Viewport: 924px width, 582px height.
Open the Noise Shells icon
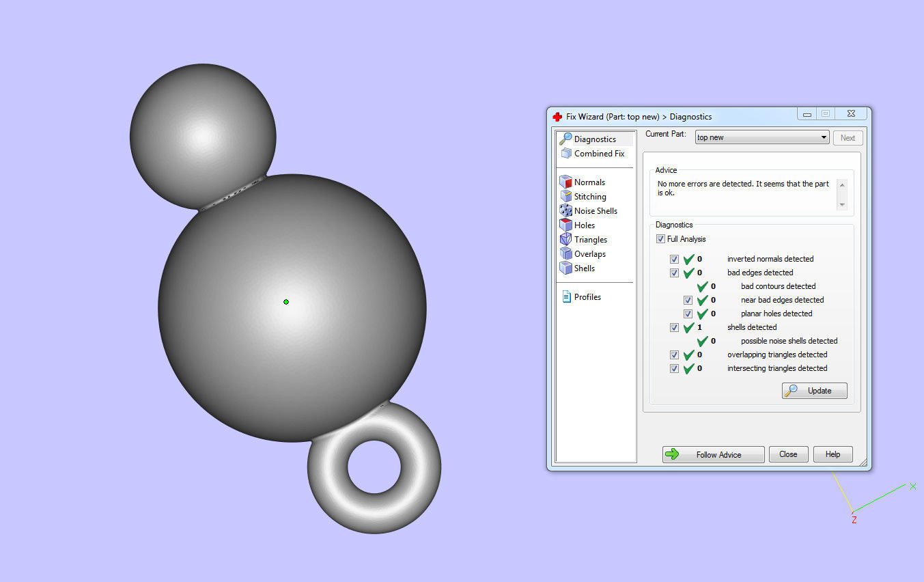coord(565,210)
